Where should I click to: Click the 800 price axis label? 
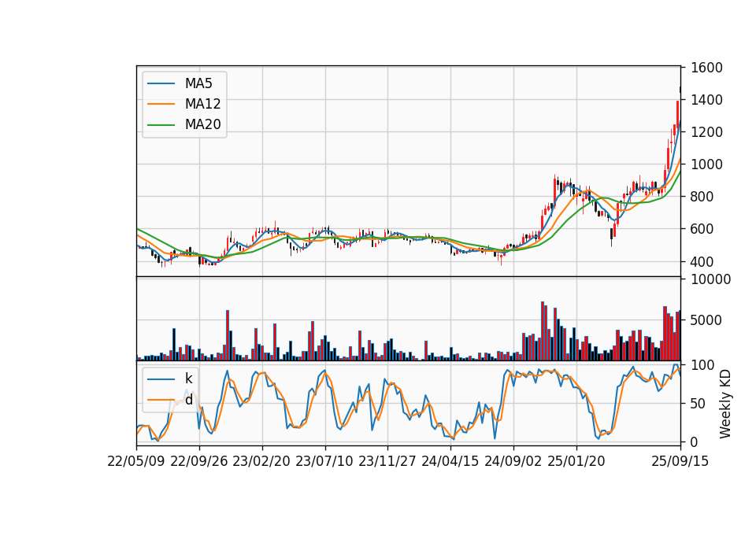(x=703, y=197)
